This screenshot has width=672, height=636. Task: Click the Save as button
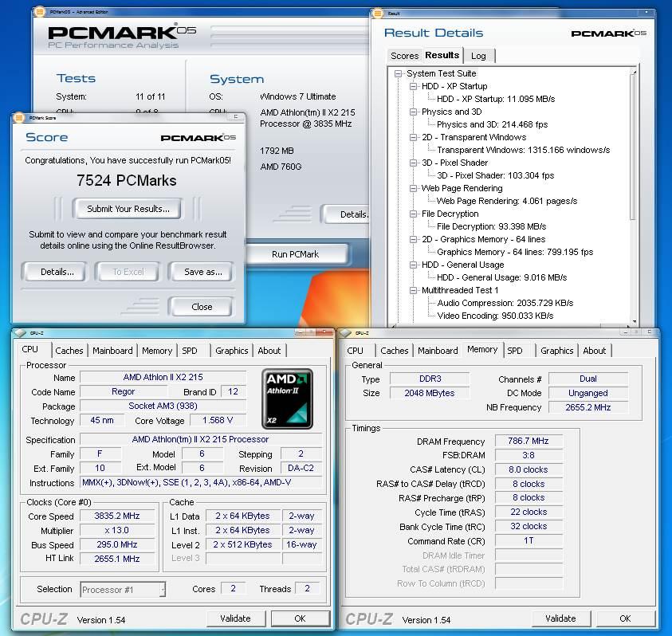(x=202, y=272)
